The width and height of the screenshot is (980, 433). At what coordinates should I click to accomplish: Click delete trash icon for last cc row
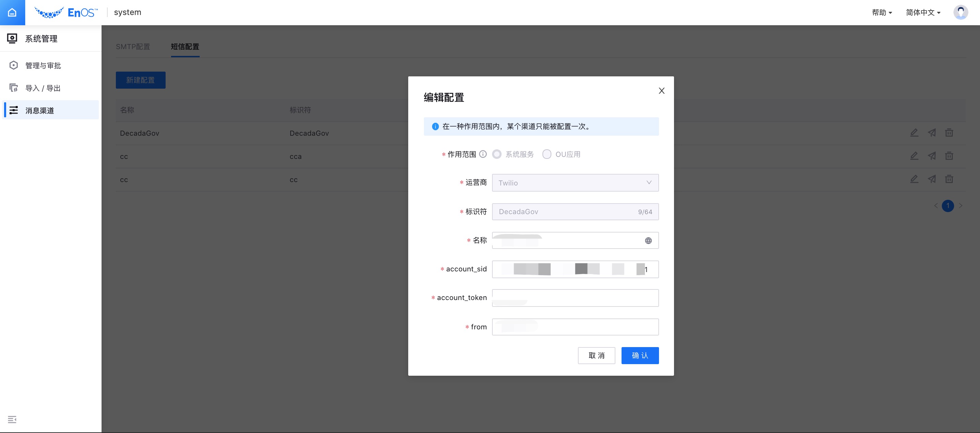(x=949, y=179)
